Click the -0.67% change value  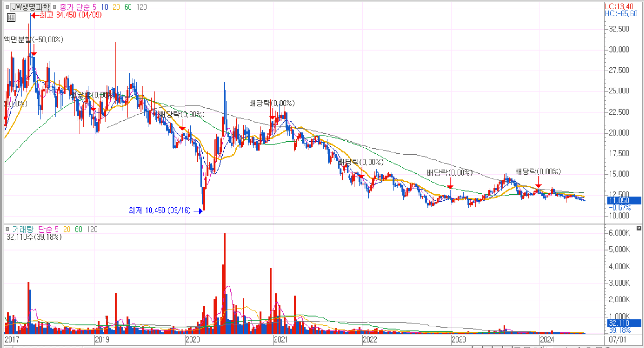tap(620, 207)
